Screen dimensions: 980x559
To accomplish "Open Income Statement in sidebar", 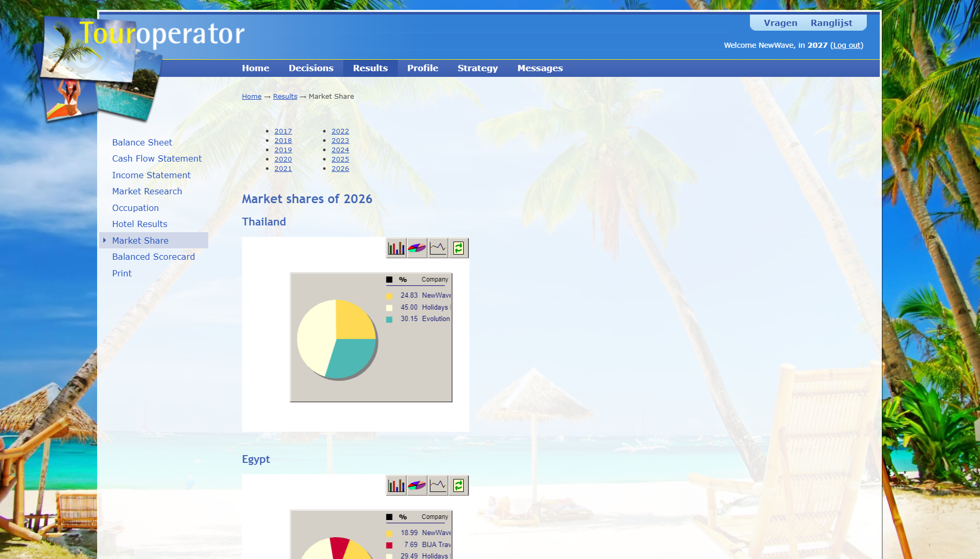I will (151, 175).
